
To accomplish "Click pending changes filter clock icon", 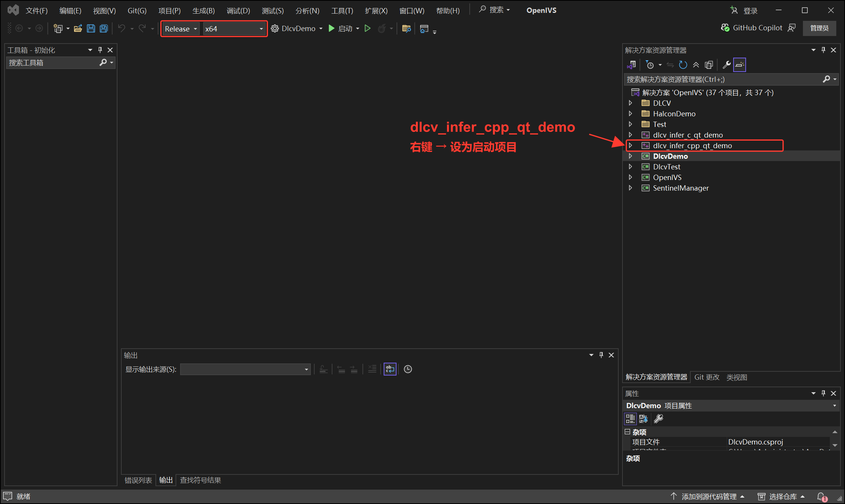I will coord(650,65).
